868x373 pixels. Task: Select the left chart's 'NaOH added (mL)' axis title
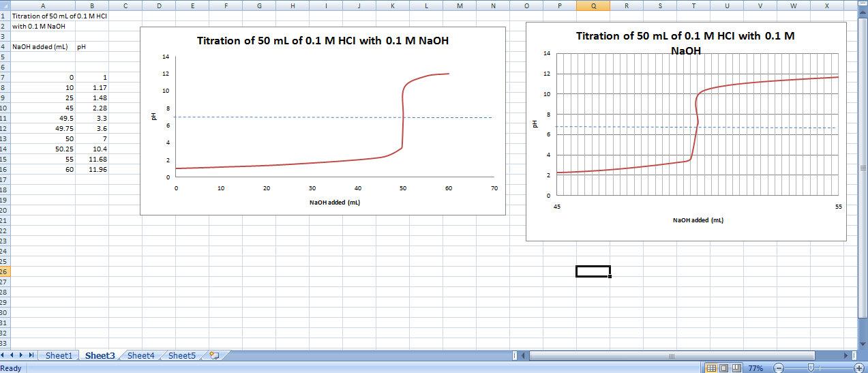click(x=335, y=203)
